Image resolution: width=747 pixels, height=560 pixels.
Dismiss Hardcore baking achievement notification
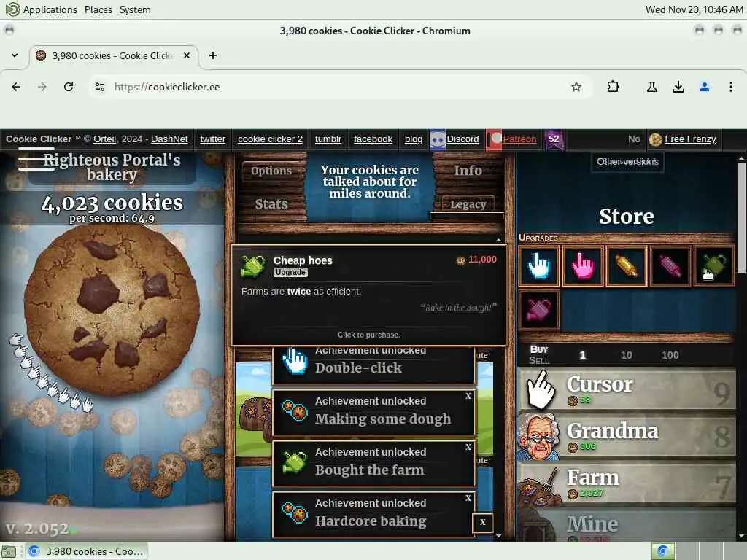(468, 498)
